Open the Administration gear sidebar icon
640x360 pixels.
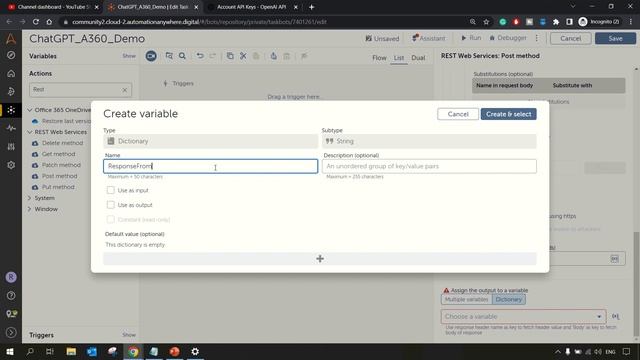click(x=11, y=165)
